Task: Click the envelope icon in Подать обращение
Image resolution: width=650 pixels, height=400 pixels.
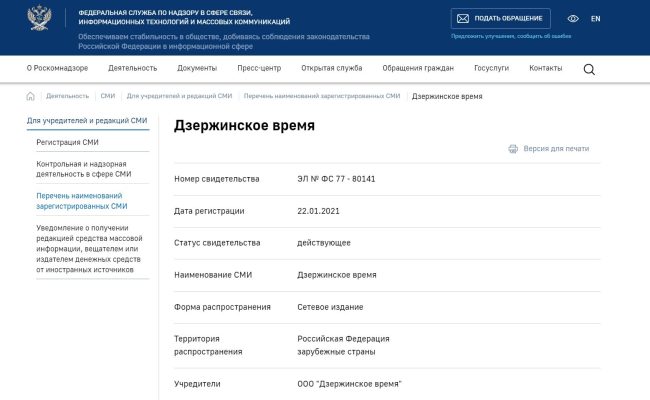Action: pos(463,18)
